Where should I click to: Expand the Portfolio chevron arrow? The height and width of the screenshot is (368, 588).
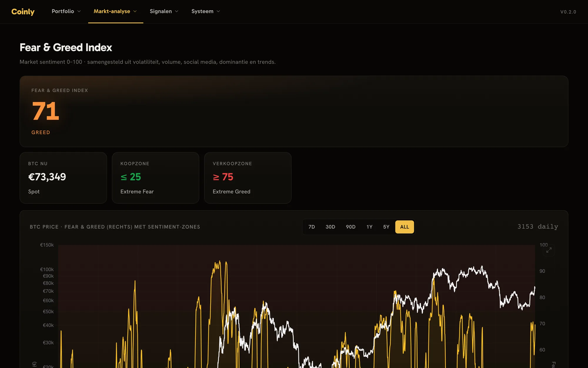pyautogui.click(x=79, y=11)
